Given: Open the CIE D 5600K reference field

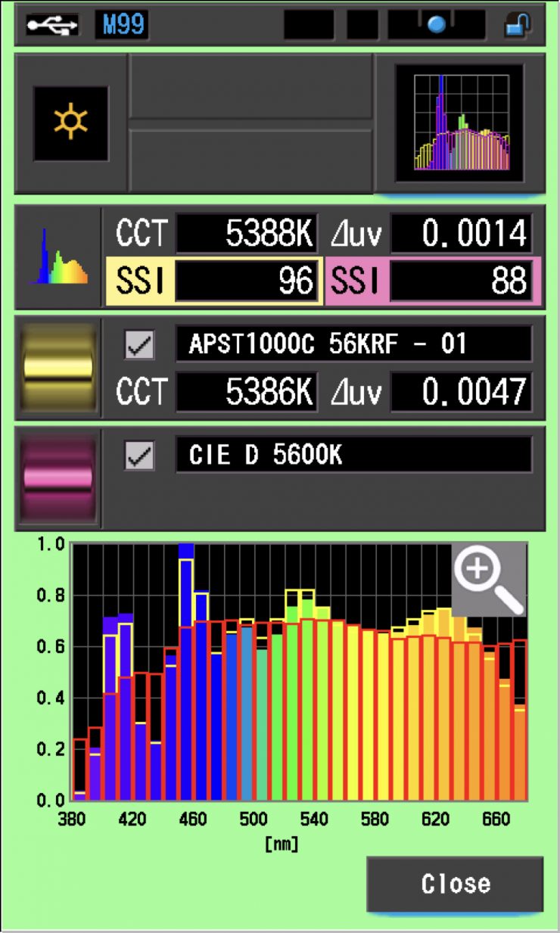Looking at the screenshot, I should [x=353, y=455].
